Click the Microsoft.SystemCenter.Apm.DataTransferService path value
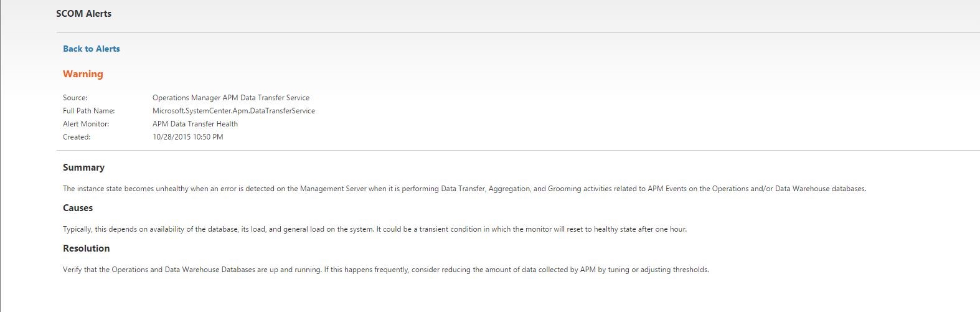The image size is (980, 312). [233, 111]
